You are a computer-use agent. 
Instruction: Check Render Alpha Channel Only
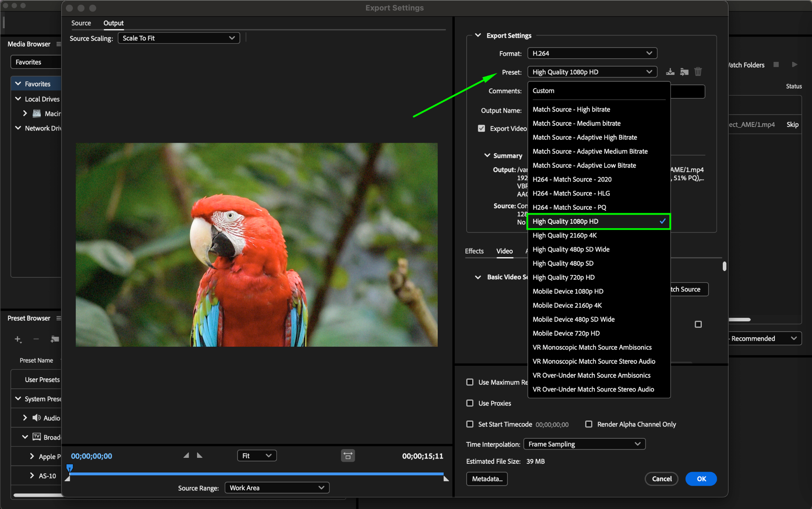589,424
